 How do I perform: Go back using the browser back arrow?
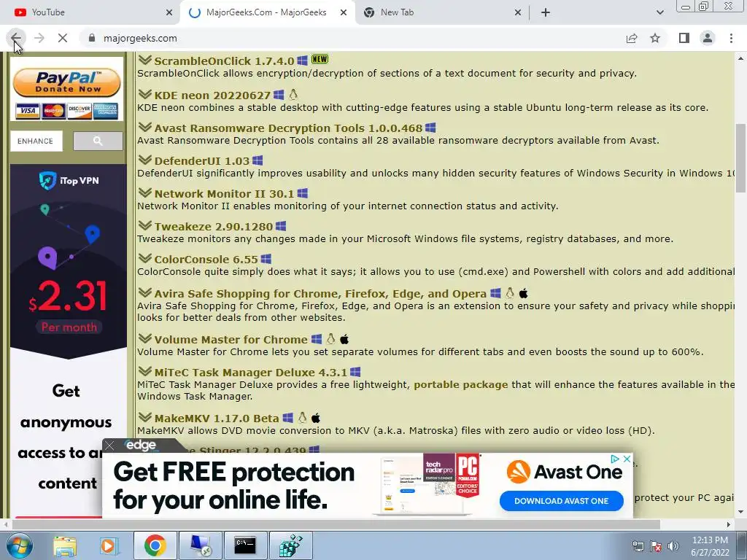click(x=16, y=38)
